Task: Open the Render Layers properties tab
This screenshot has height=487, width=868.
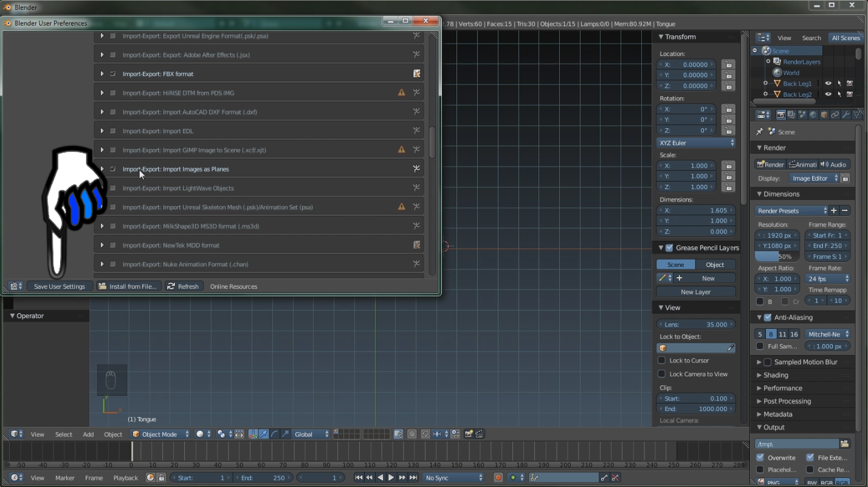Action: coord(791,115)
